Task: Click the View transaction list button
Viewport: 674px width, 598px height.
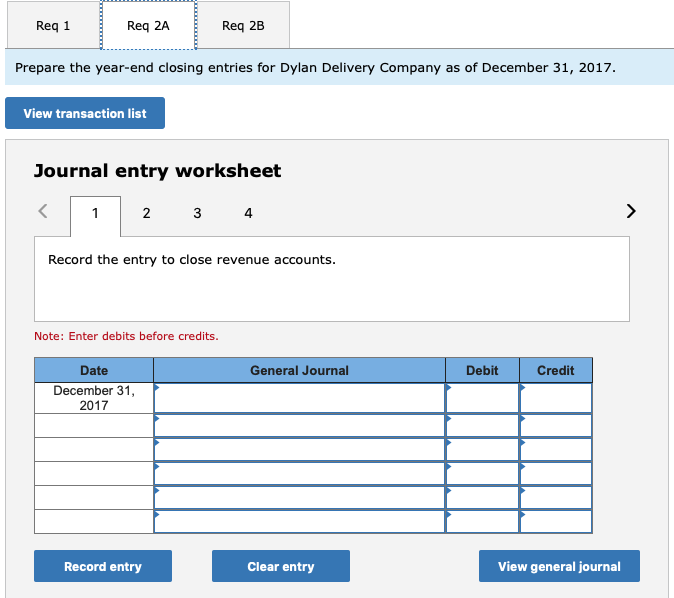Action: coord(85,113)
